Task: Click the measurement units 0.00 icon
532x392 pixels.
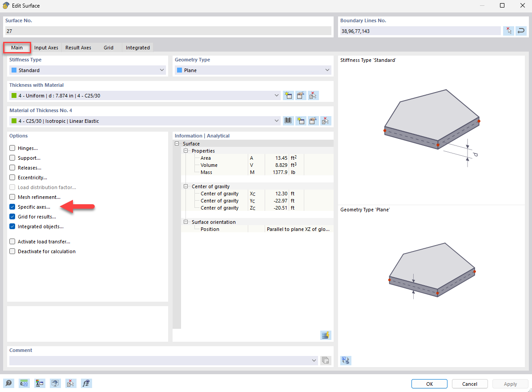Action: click(24, 383)
